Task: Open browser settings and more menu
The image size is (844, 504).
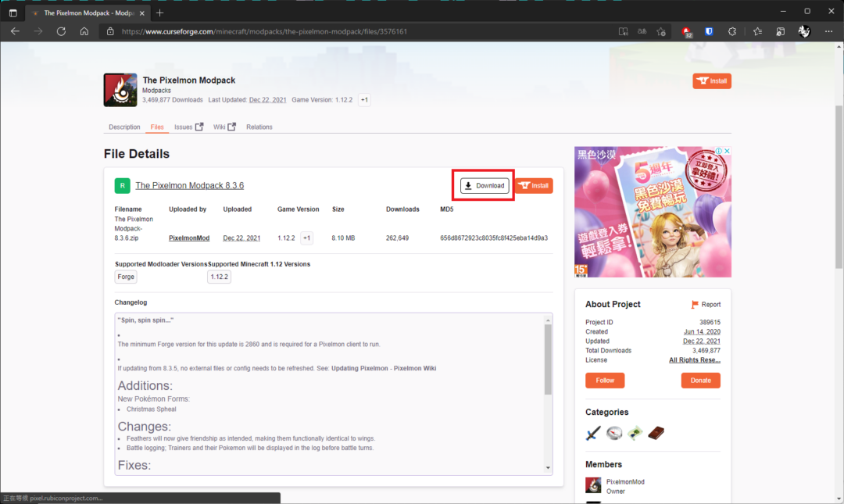Action: [x=828, y=31]
